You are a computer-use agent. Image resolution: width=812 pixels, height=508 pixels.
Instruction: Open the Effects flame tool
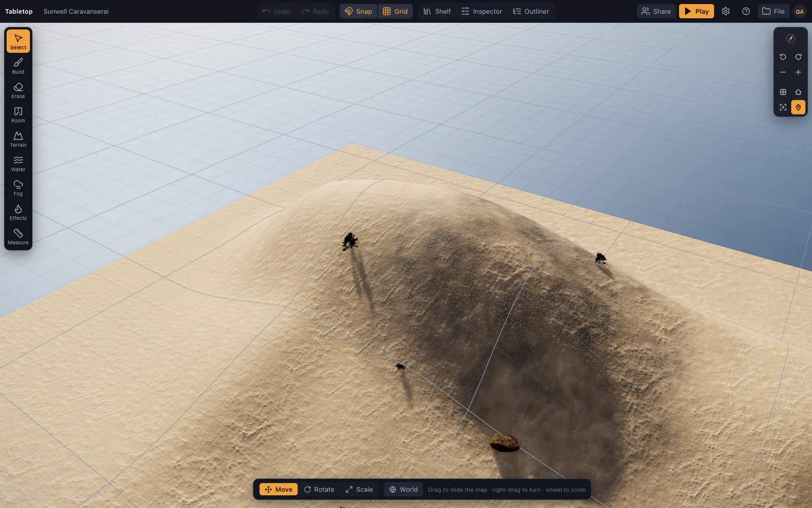[x=18, y=212]
